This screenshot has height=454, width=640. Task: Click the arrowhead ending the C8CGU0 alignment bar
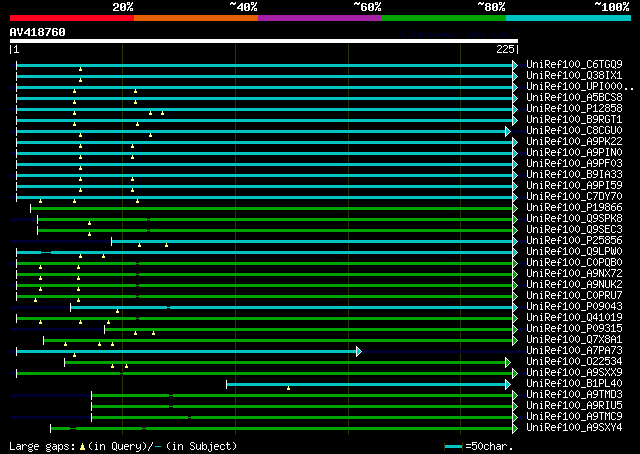(508, 131)
